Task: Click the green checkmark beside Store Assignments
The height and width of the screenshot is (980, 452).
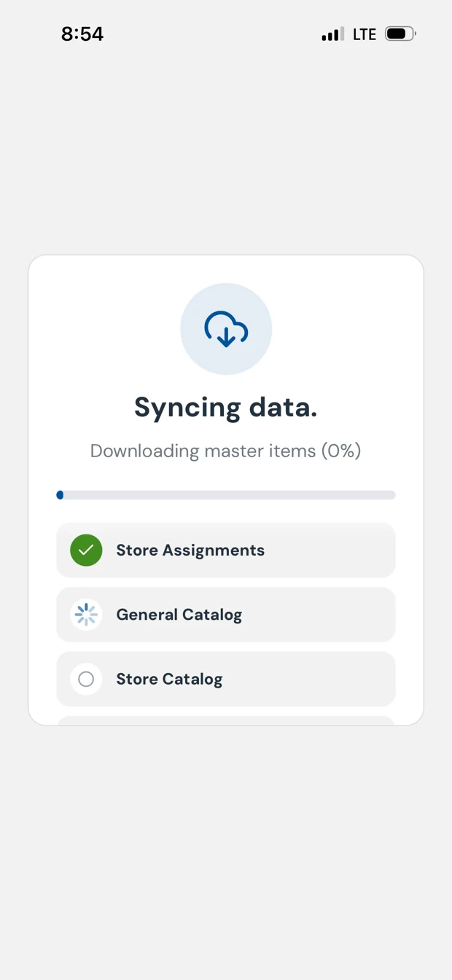Action: pos(86,550)
